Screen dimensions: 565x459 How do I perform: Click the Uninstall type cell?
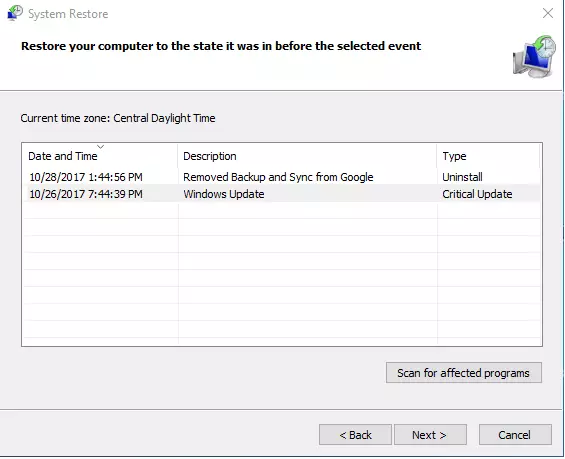point(462,177)
